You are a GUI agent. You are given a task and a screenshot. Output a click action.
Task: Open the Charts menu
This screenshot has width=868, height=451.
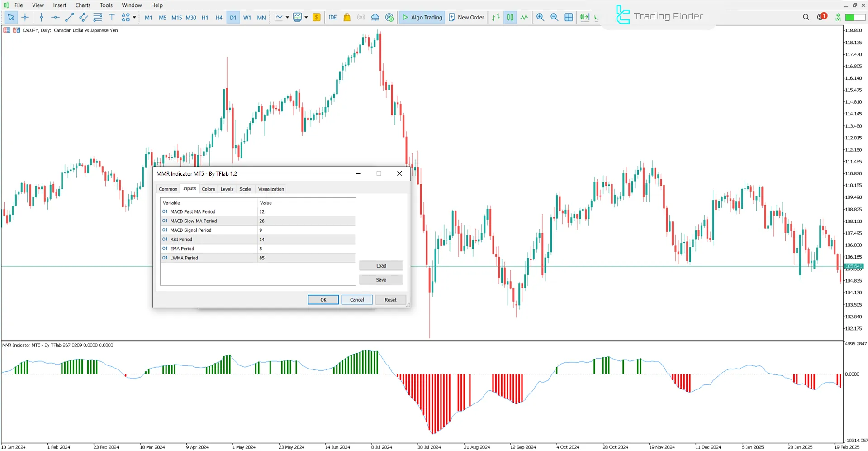coord(82,5)
